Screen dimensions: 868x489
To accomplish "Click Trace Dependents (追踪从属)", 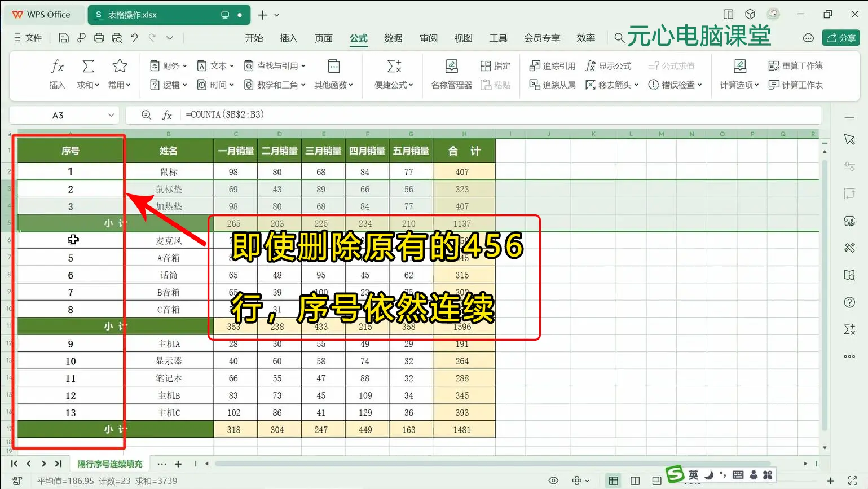I will [x=552, y=85].
